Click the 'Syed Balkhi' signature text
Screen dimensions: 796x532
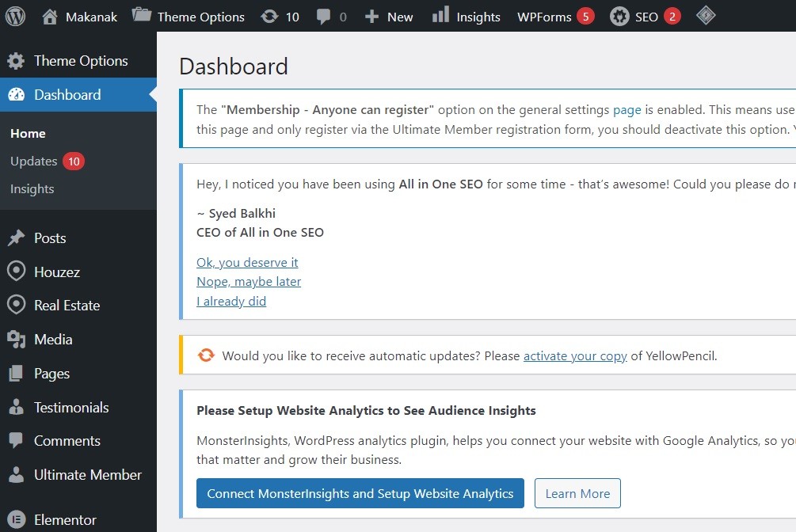tap(242, 213)
